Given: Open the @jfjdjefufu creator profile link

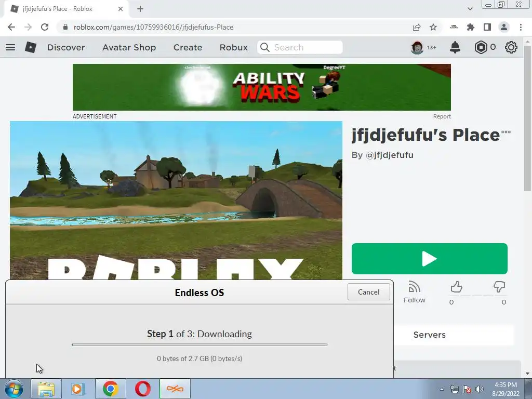Looking at the screenshot, I should pyautogui.click(x=389, y=155).
